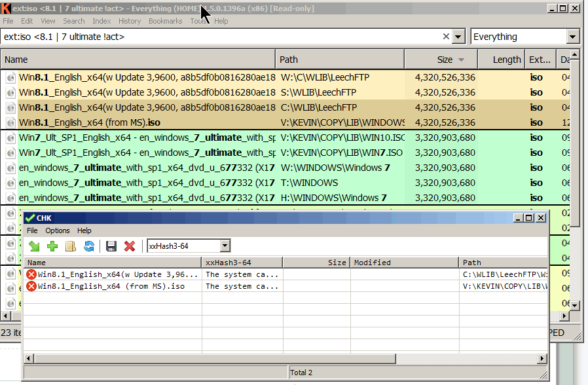Sort by the Ext... column header in Everything
The height and width of the screenshot is (385, 588).
pyautogui.click(x=540, y=60)
